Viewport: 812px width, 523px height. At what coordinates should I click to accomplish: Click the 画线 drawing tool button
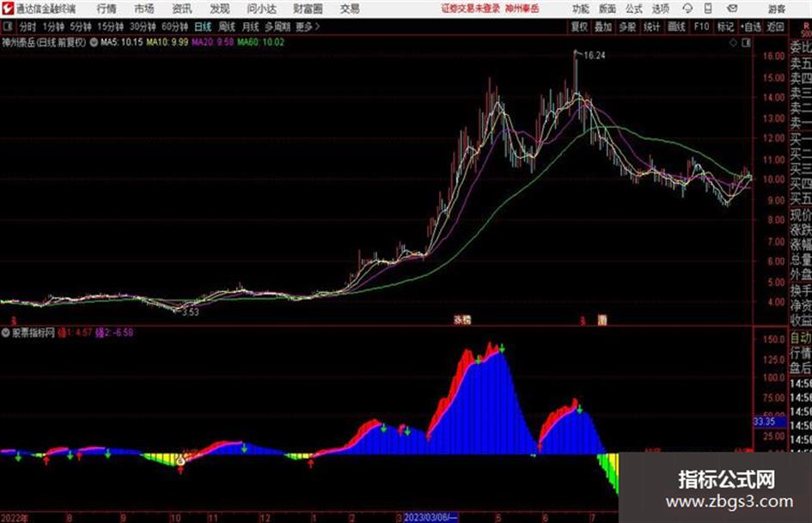(x=676, y=27)
